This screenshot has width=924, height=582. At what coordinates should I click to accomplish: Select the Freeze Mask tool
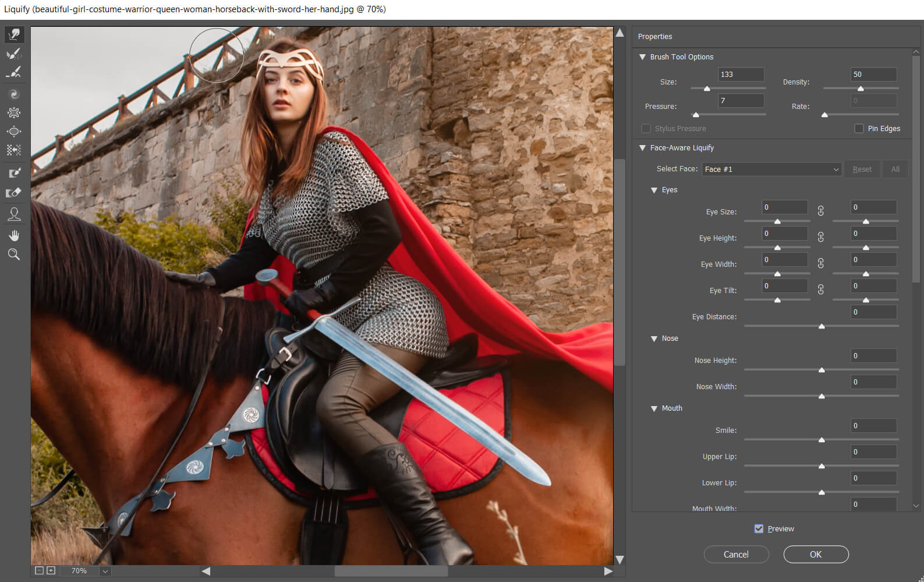click(14, 173)
